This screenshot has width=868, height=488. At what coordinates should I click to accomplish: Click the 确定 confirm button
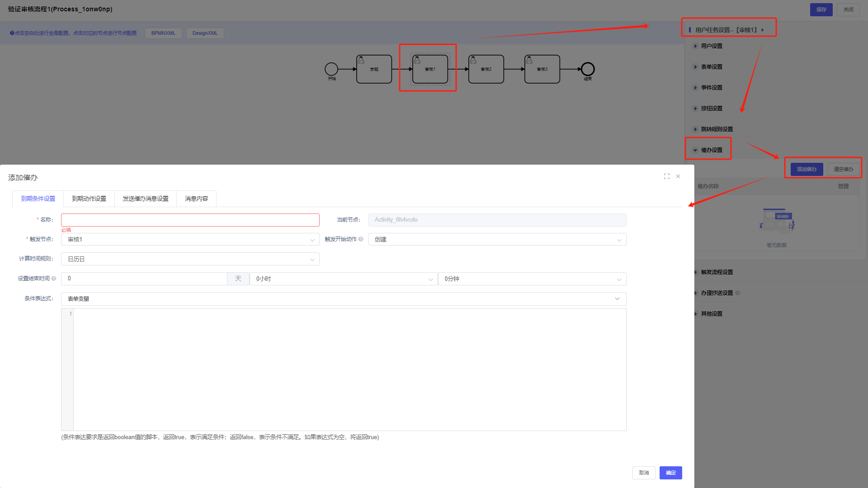[x=670, y=473]
